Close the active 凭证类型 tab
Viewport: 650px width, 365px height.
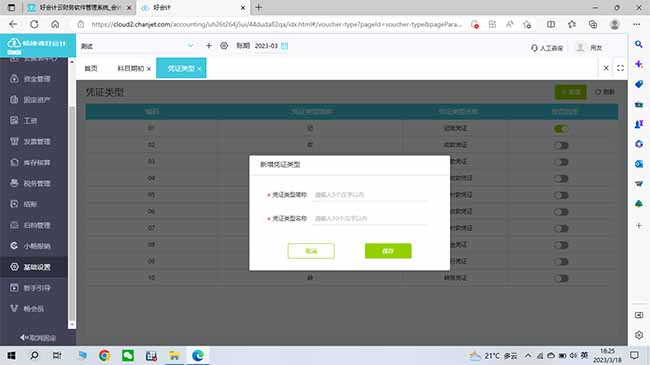pyautogui.click(x=199, y=69)
